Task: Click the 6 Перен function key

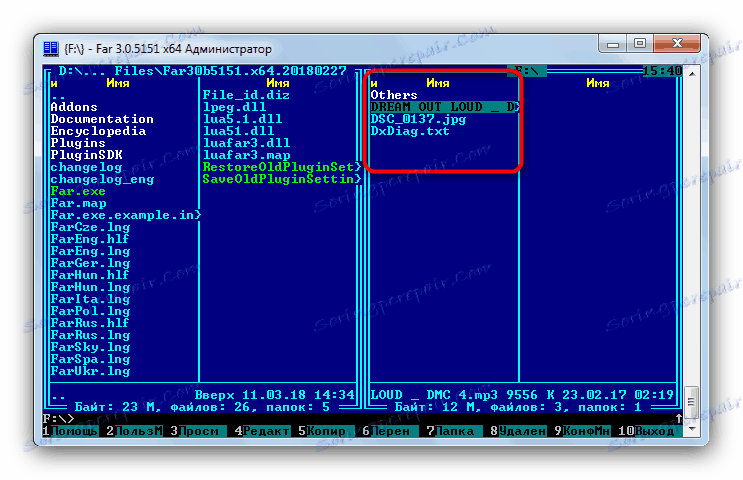Action: 390,431
